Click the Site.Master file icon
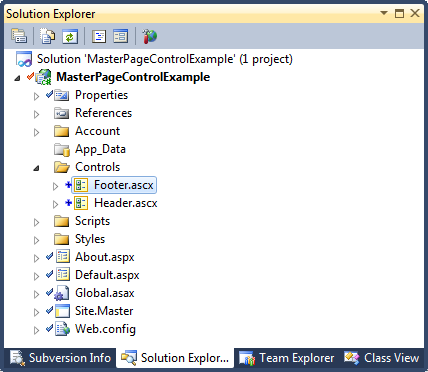This screenshot has height=372, width=428. point(62,311)
